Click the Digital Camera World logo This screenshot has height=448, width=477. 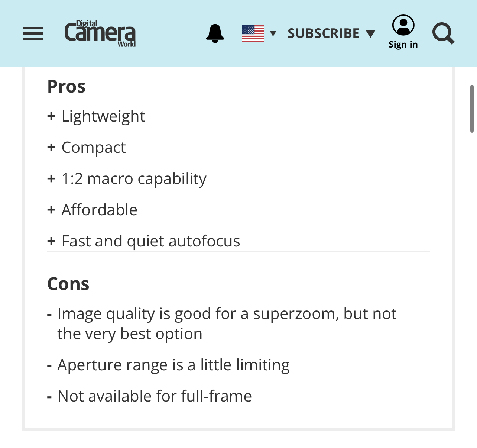point(100,33)
